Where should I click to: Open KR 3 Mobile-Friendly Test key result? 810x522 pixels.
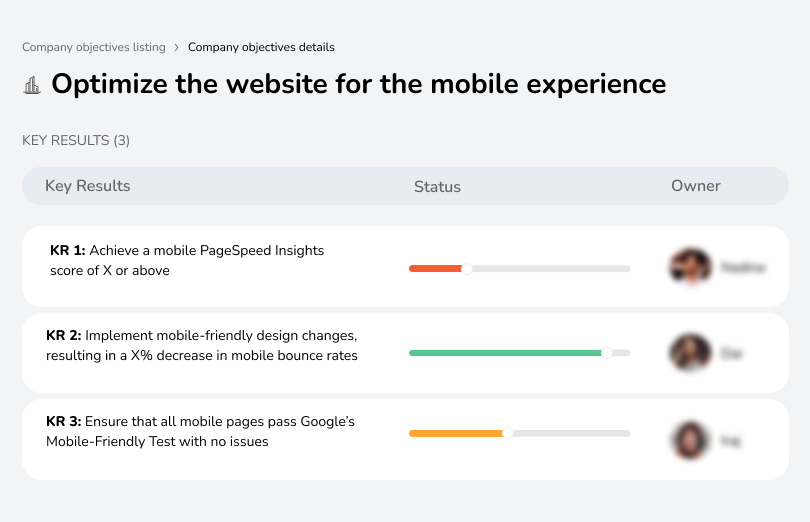[200, 431]
